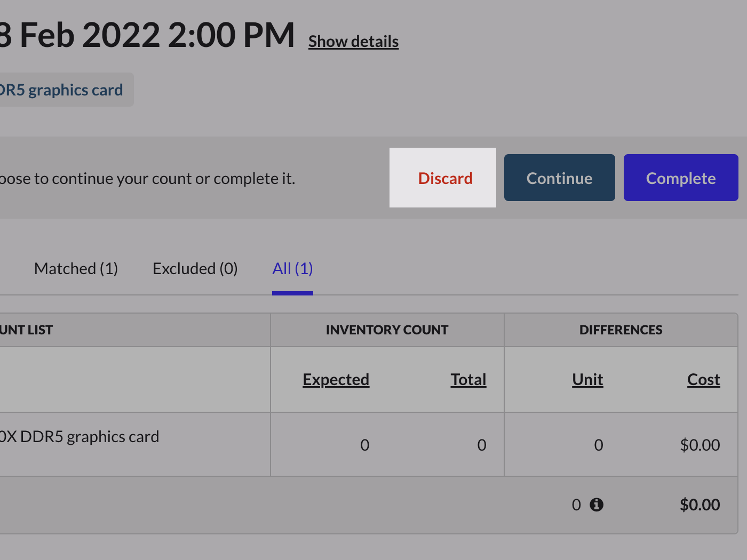Sort by the Expected column header
Image resolution: width=747 pixels, height=560 pixels.
click(336, 380)
